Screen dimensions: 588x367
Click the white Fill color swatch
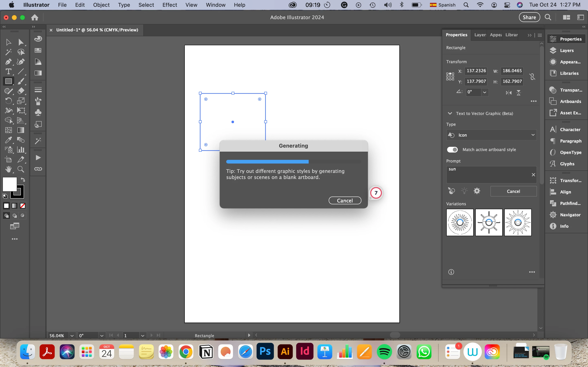tap(9, 184)
